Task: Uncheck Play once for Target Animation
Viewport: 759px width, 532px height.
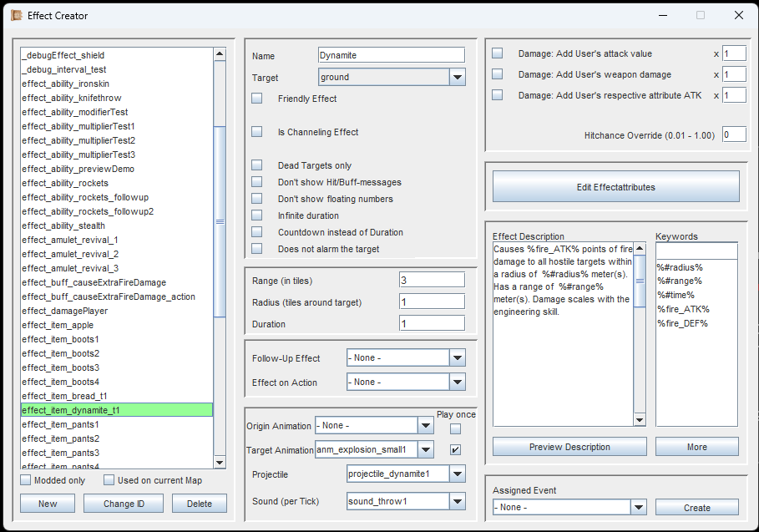Action: pos(455,450)
